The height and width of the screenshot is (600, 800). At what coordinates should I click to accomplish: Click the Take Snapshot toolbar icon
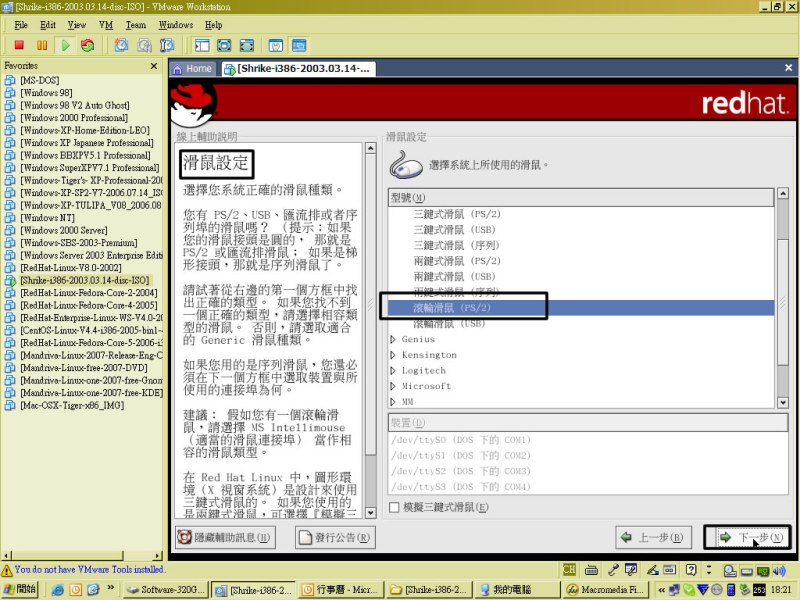121,45
